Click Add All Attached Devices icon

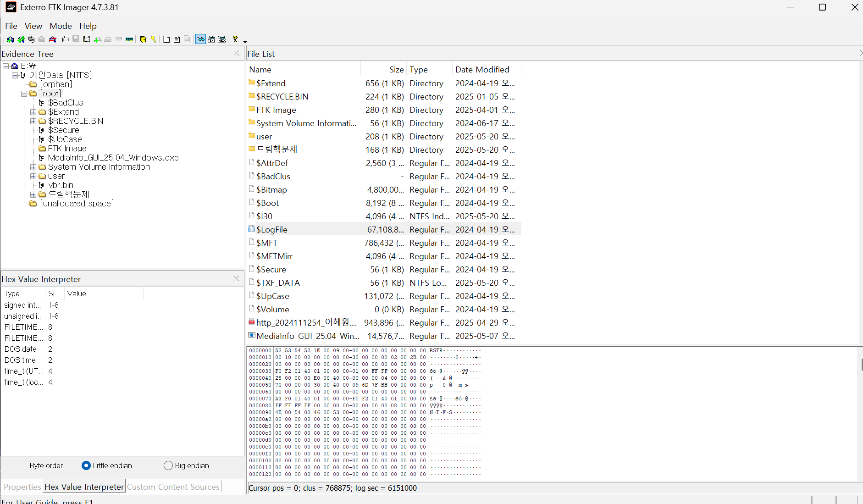(x=21, y=39)
